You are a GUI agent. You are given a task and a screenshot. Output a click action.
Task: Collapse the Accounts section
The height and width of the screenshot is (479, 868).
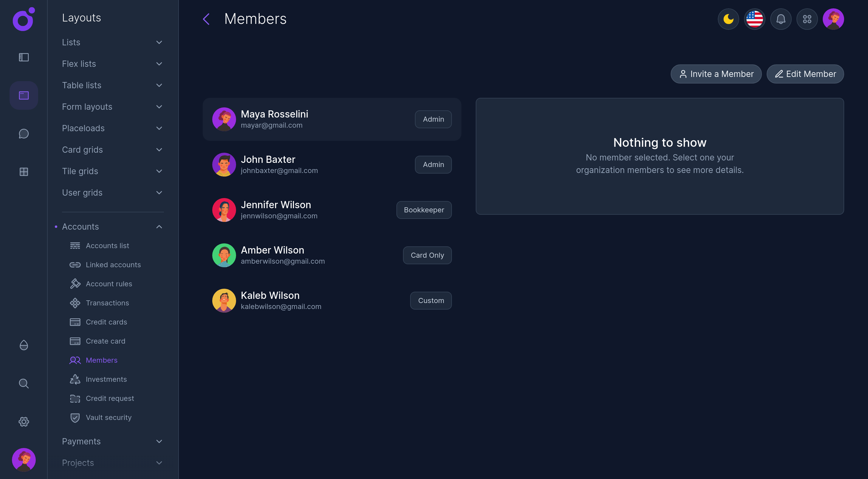pyautogui.click(x=159, y=226)
